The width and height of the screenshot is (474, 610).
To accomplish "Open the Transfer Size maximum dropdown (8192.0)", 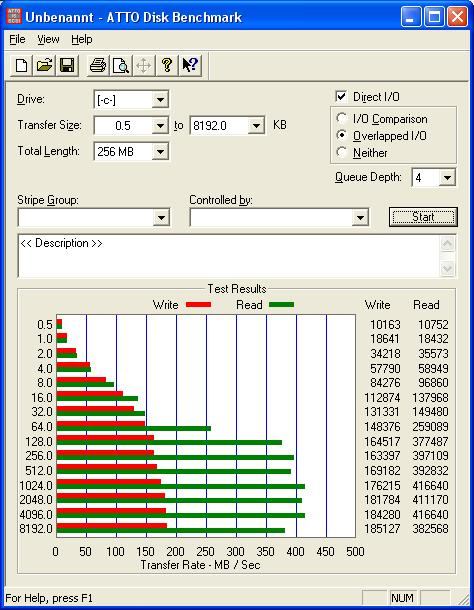I will tap(256, 126).
